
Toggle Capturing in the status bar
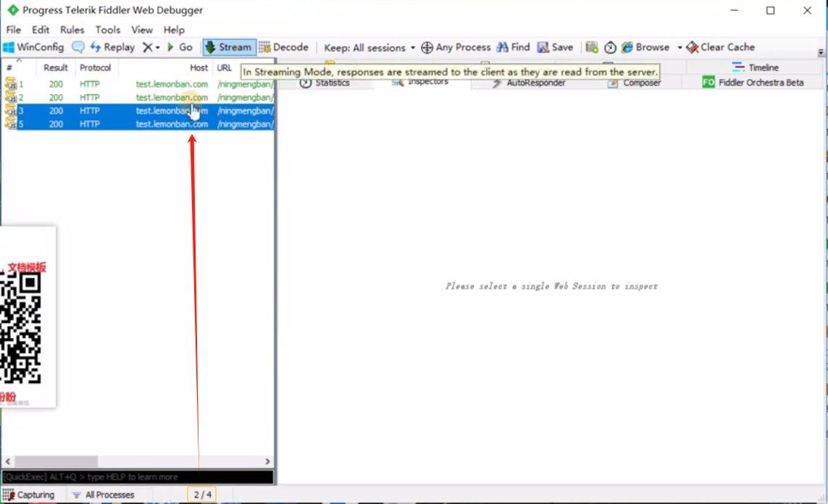(x=28, y=495)
